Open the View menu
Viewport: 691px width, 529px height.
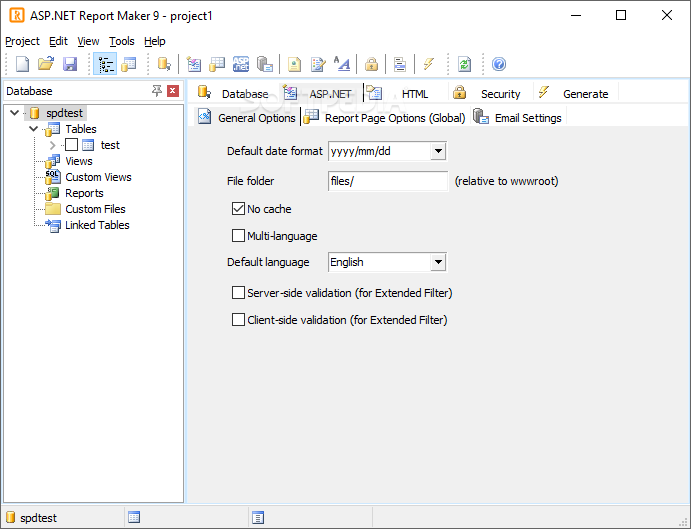point(88,41)
